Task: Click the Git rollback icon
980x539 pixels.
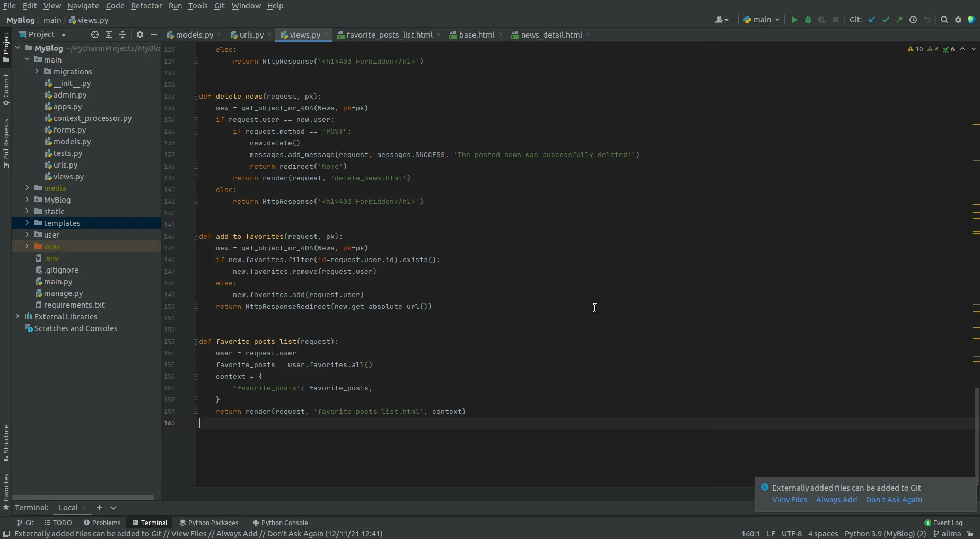Action: coord(927,20)
